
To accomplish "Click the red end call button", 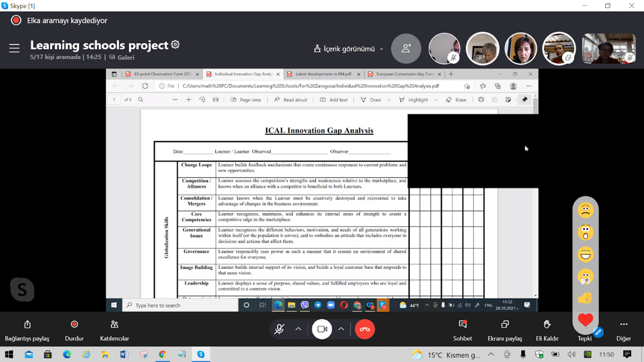I will [365, 329].
